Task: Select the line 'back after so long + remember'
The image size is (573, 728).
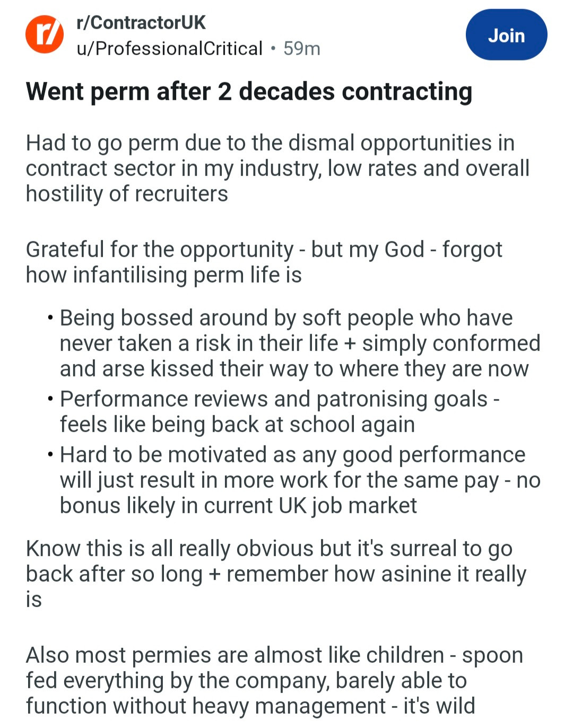Action: [x=276, y=574]
